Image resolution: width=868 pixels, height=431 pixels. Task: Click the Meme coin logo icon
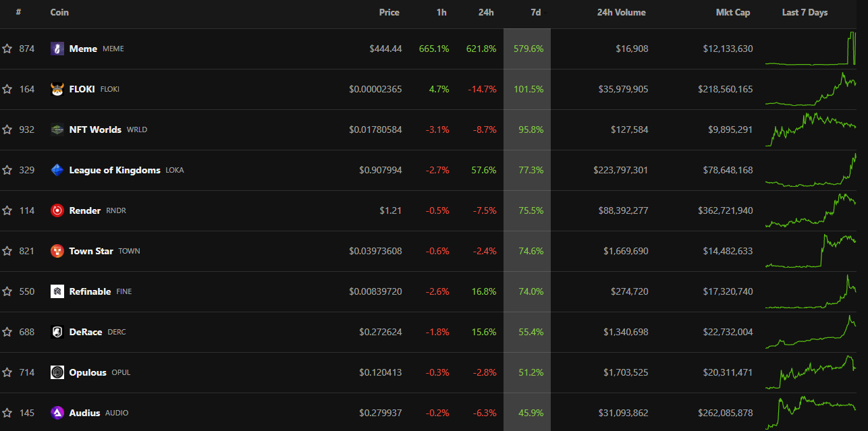click(57, 49)
